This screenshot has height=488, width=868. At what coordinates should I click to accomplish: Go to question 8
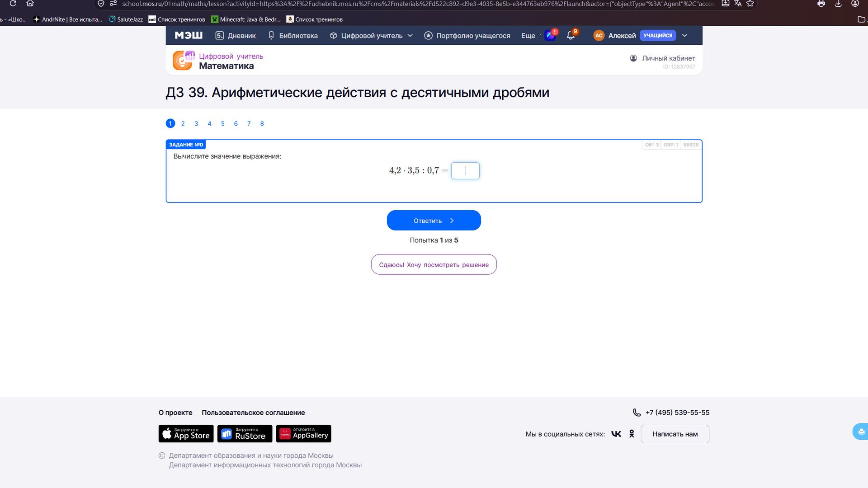pos(262,123)
